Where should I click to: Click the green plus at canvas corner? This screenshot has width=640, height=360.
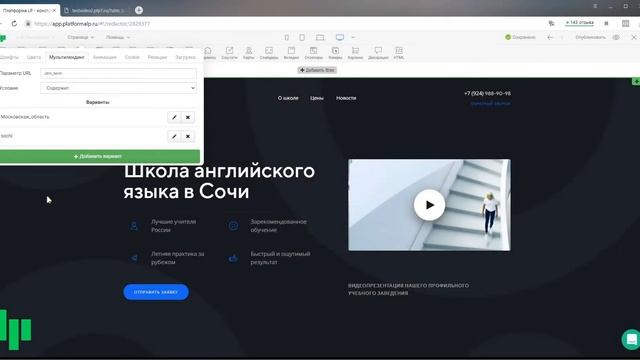click(636, 82)
